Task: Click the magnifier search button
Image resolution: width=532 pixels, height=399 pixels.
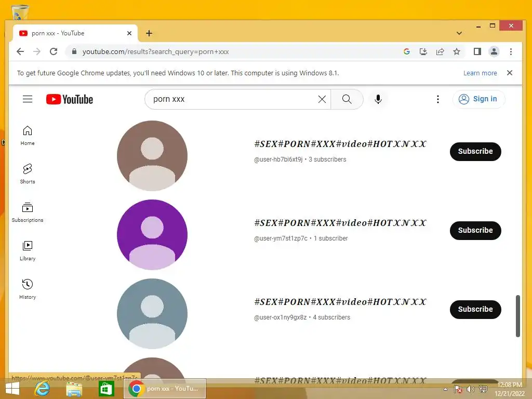Action: pos(347,99)
